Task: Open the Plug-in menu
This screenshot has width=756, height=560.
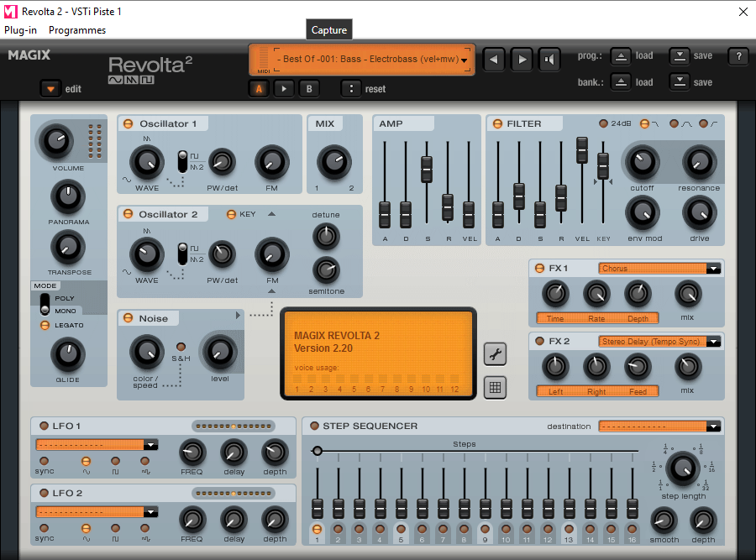Action: coord(20,30)
